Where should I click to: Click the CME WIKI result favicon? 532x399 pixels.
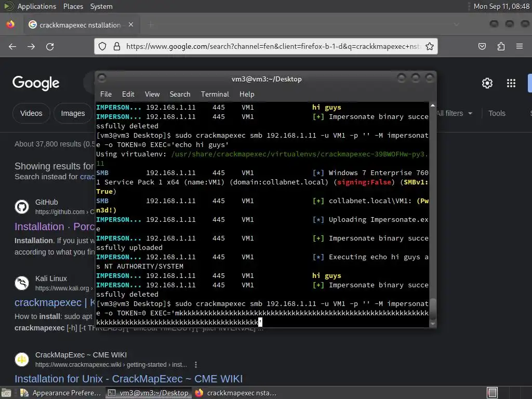[x=22, y=360]
